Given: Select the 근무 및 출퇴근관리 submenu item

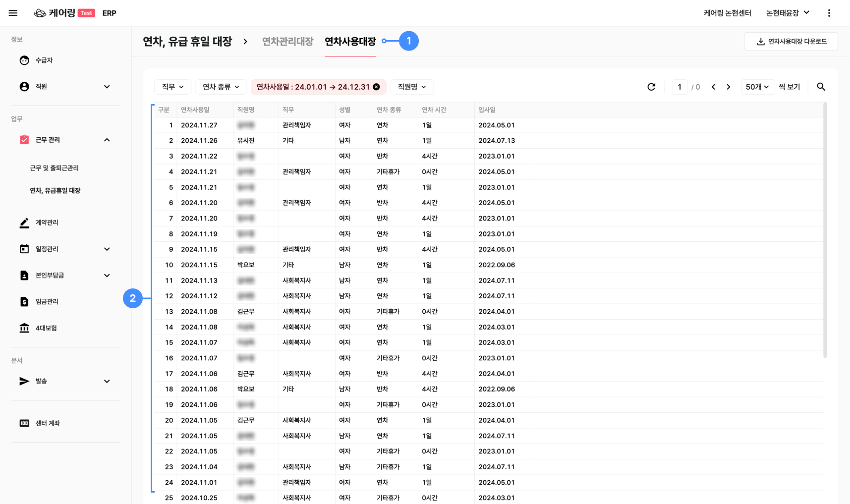Looking at the screenshot, I should pyautogui.click(x=54, y=168).
